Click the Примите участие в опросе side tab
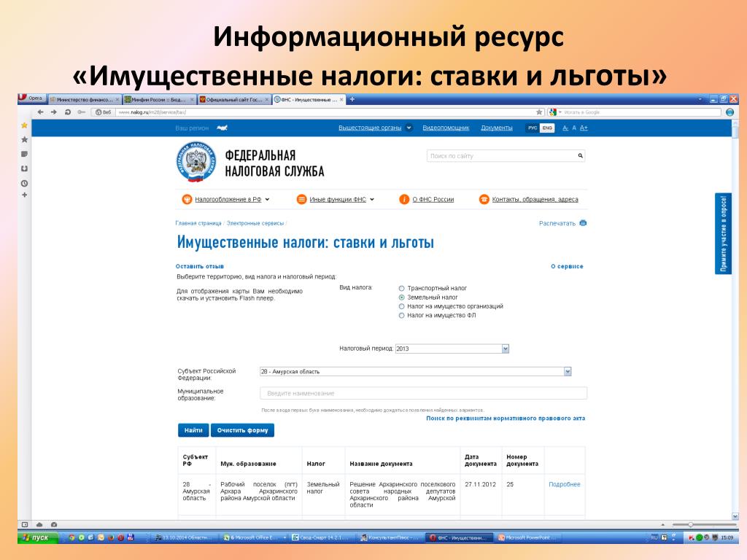 723,233
